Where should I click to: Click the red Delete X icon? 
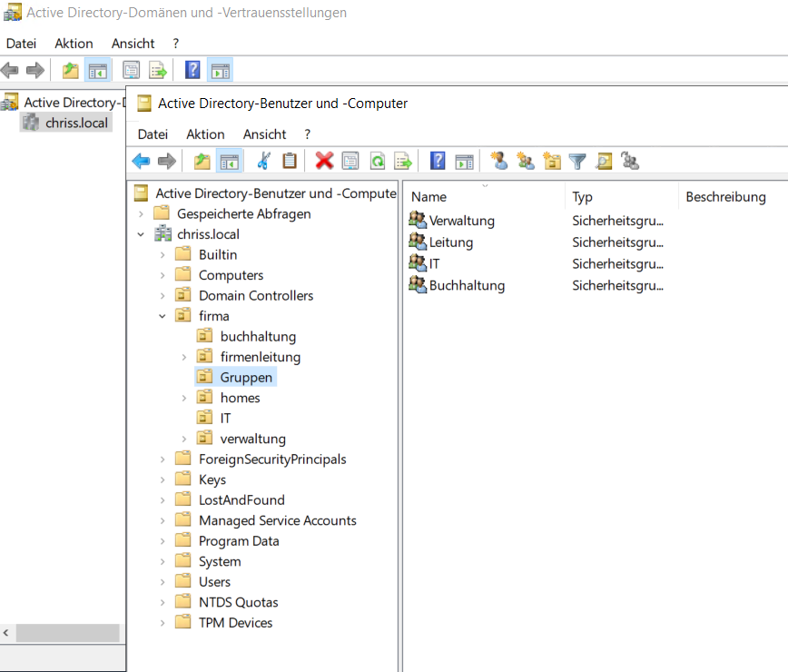(324, 162)
